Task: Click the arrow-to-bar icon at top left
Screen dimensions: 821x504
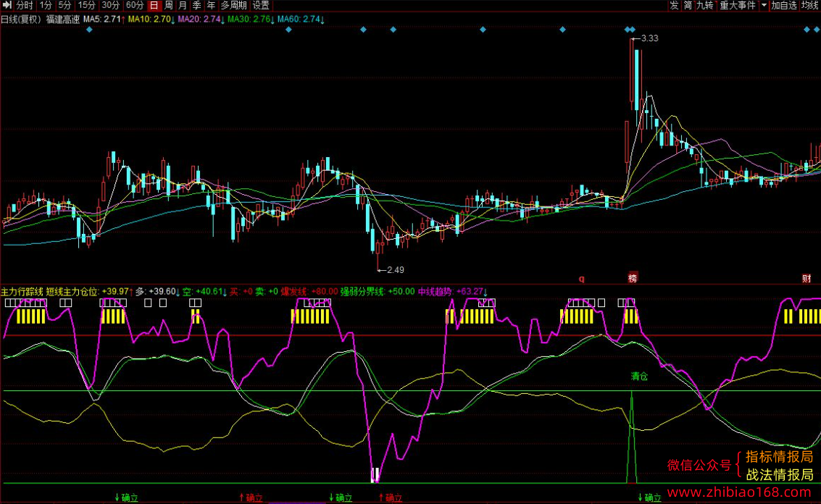Action: tap(7, 5)
